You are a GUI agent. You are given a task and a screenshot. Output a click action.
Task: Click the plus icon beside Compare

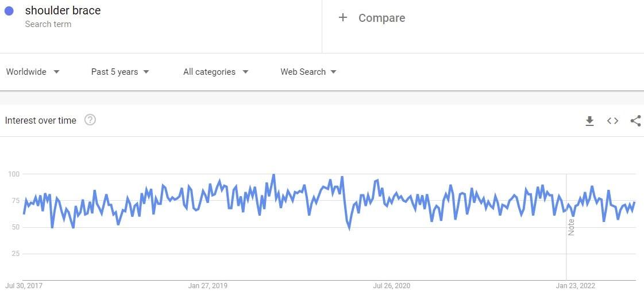343,17
